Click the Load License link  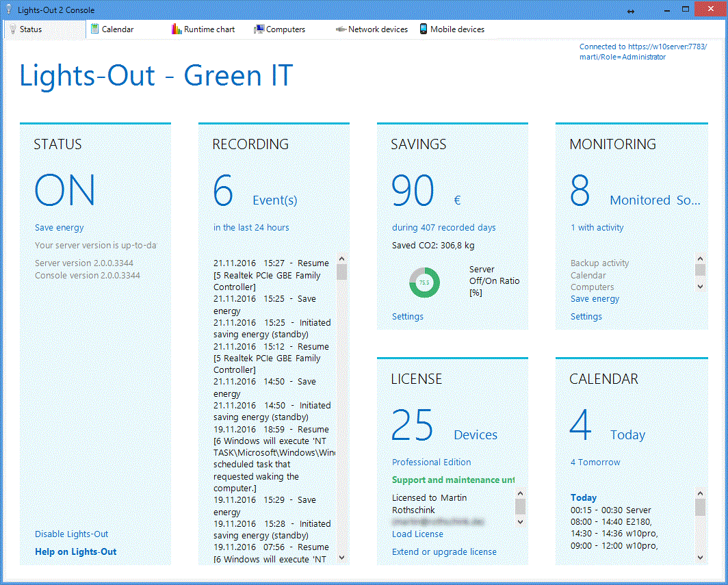click(x=417, y=534)
